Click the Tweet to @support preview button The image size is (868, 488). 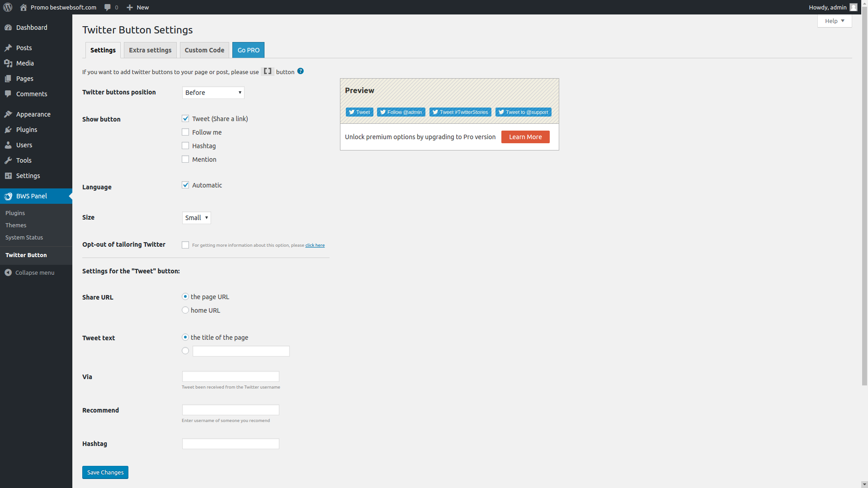click(524, 112)
